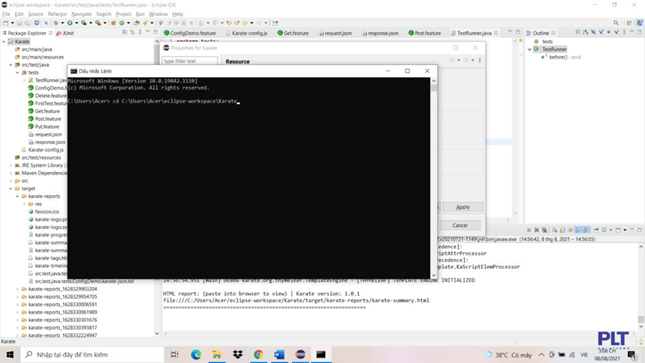Click Pin Console icon

pos(596,230)
